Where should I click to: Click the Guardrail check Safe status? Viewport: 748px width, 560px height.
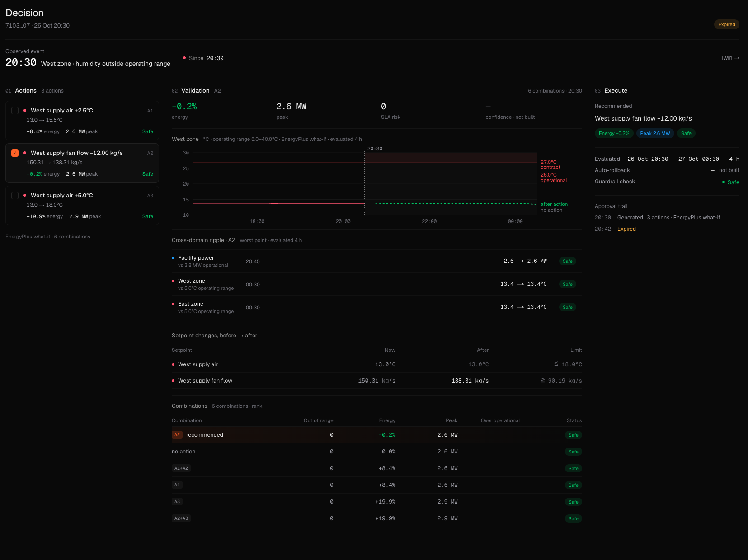731,182
